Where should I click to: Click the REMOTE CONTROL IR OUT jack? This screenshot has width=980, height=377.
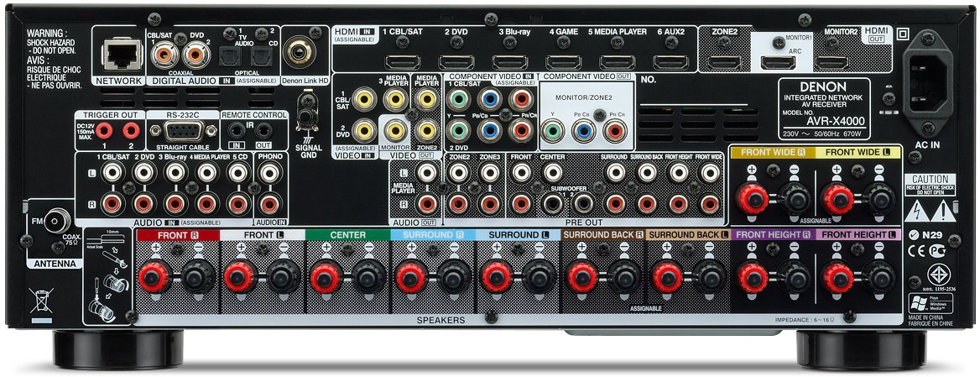point(264,131)
